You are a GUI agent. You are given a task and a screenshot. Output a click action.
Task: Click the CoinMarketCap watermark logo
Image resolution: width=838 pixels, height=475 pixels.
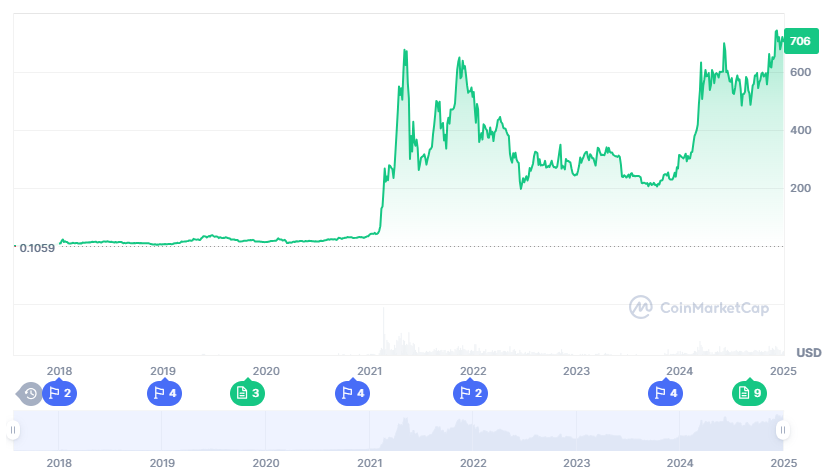[700, 307]
